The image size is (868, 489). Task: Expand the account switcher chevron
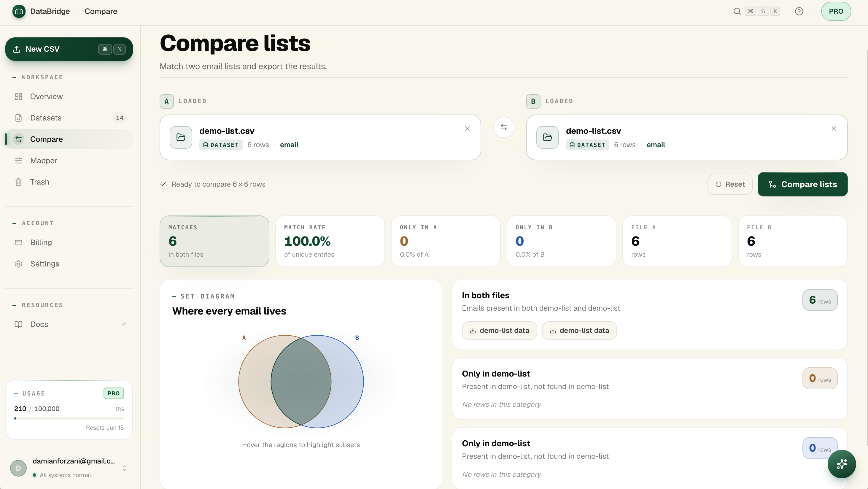pos(124,469)
